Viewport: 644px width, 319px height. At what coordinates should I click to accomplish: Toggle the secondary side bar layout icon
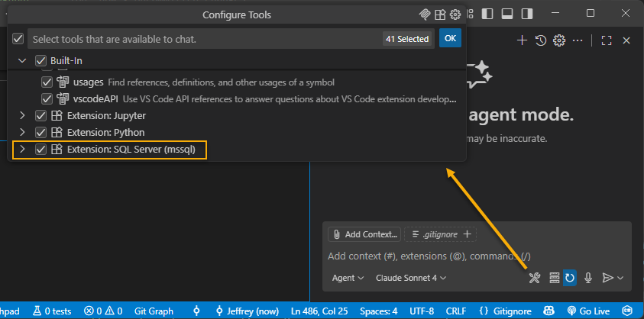[x=527, y=14]
